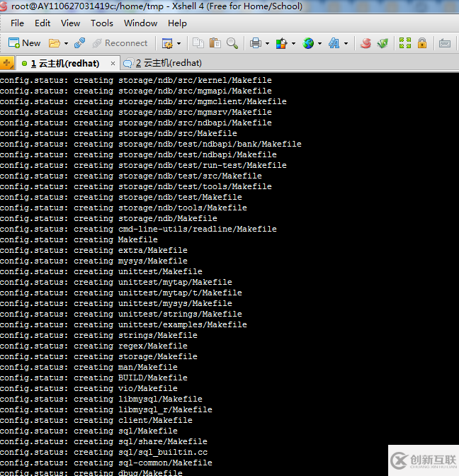This screenshot has height=476, width=459.
Task: Click the keyboard mapping icon
Action: (444, 43)
